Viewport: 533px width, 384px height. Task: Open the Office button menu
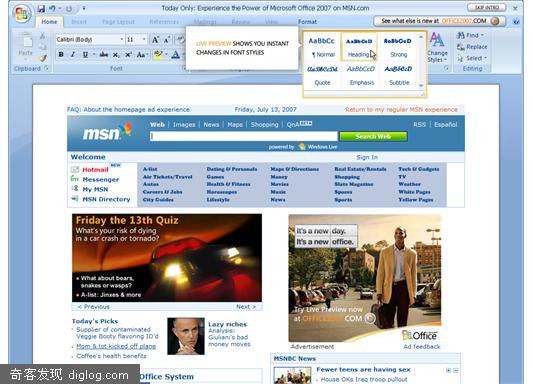click(x=22, y=14)
